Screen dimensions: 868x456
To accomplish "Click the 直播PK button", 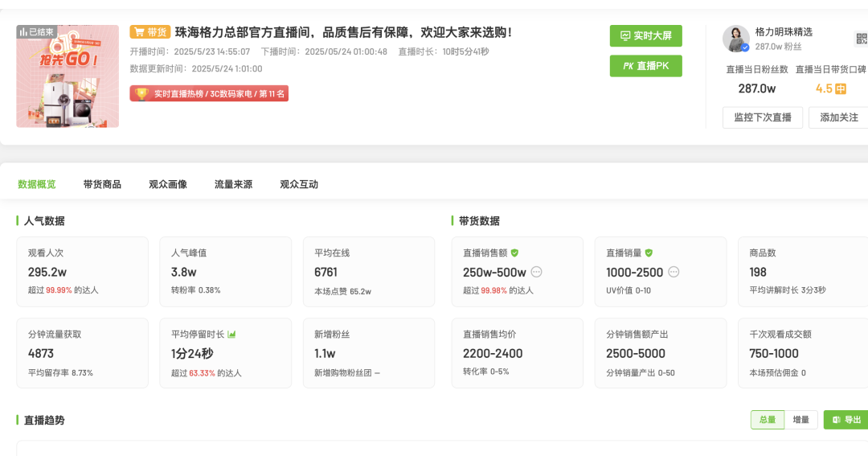I will [x=645, y=66].
